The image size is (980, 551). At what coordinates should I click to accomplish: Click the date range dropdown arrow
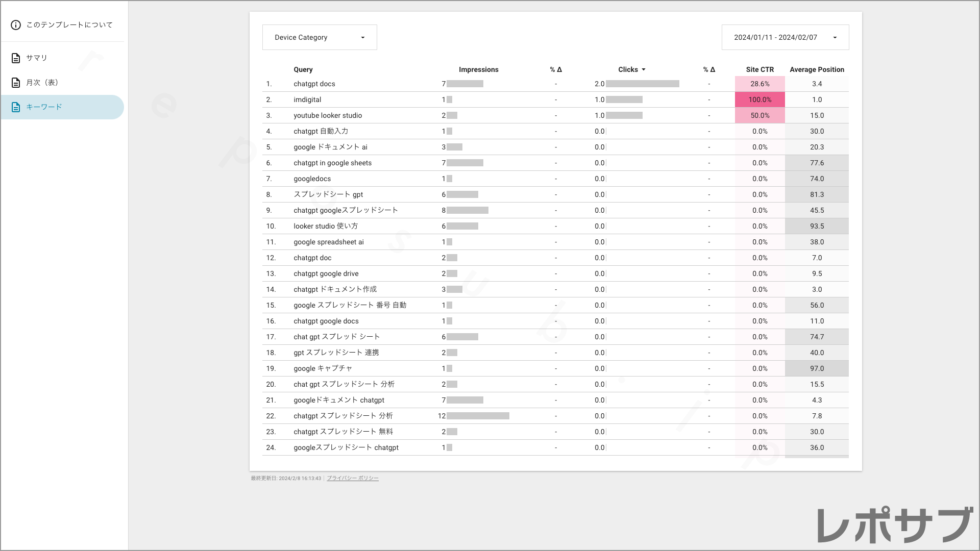[835, 38]
